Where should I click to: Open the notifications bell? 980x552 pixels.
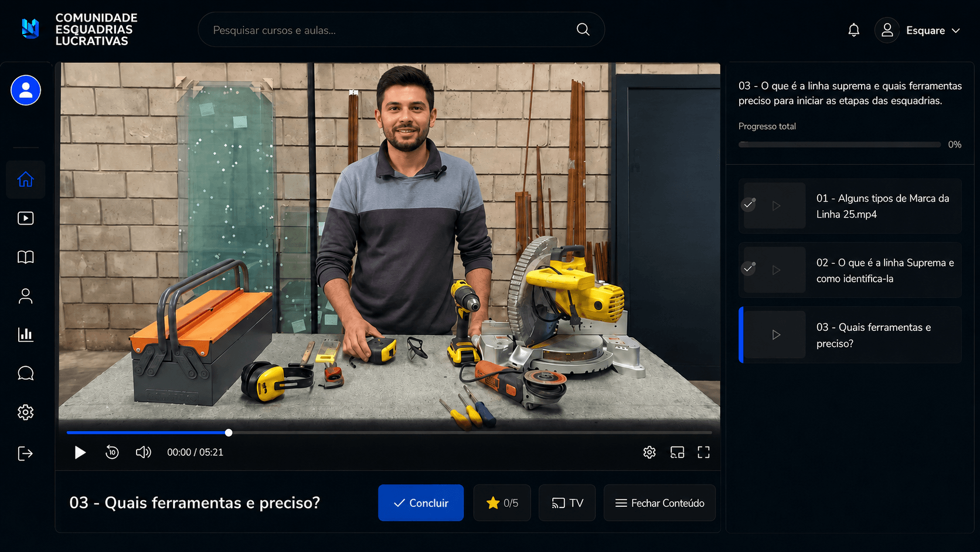pyautogui.click(x=854, y=30)
